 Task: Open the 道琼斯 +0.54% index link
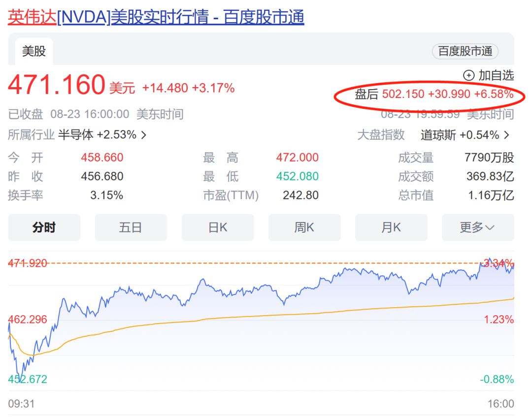(x=460, y=135)
